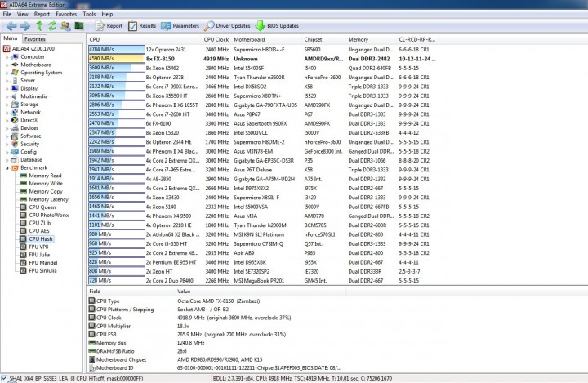588x383 pixels.
Task: Click the green monitor toolbar icon
Action: (79, 26)
